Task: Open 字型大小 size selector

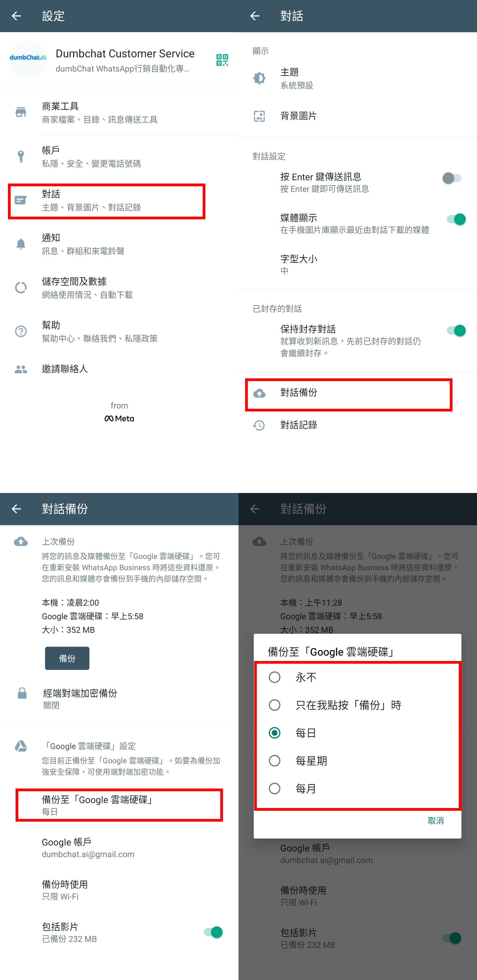Action: pos(357,264)
